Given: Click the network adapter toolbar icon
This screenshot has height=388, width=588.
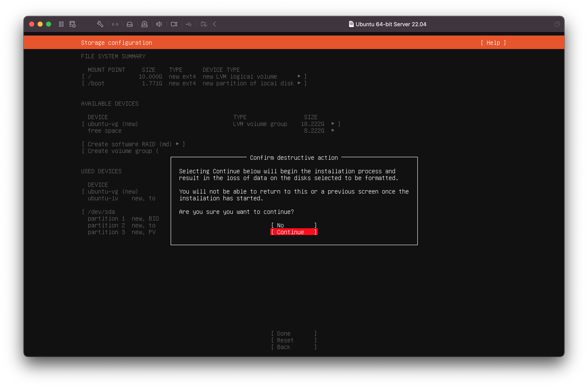Looking at the screenshot, I should [115, 24].
